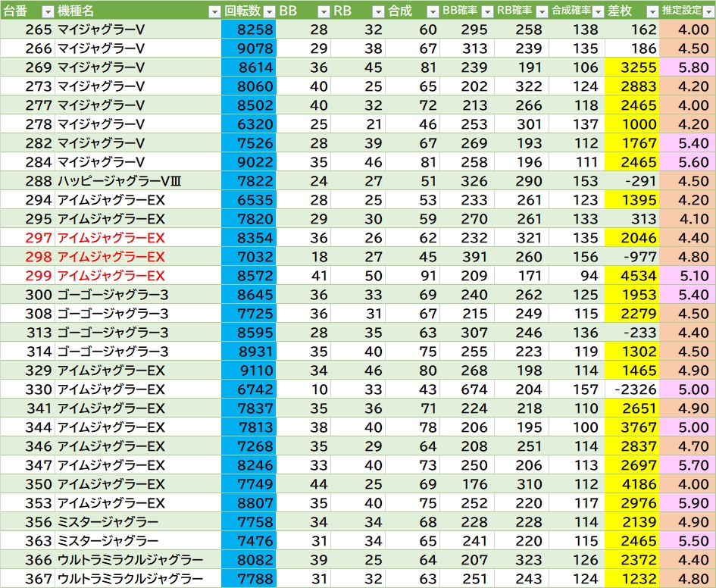716x588 pixels.
Task: Select red machine number 297
Action: tap(28, 238)
